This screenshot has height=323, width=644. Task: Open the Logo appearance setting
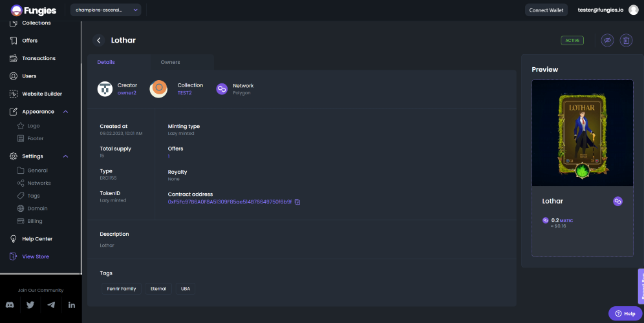tap(33, 126)
